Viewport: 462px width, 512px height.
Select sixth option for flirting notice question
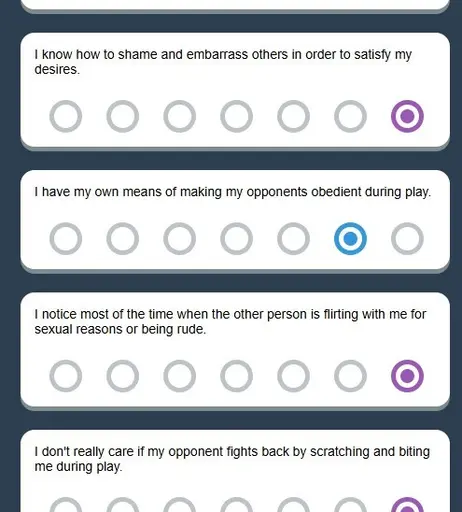click(350, 376)
